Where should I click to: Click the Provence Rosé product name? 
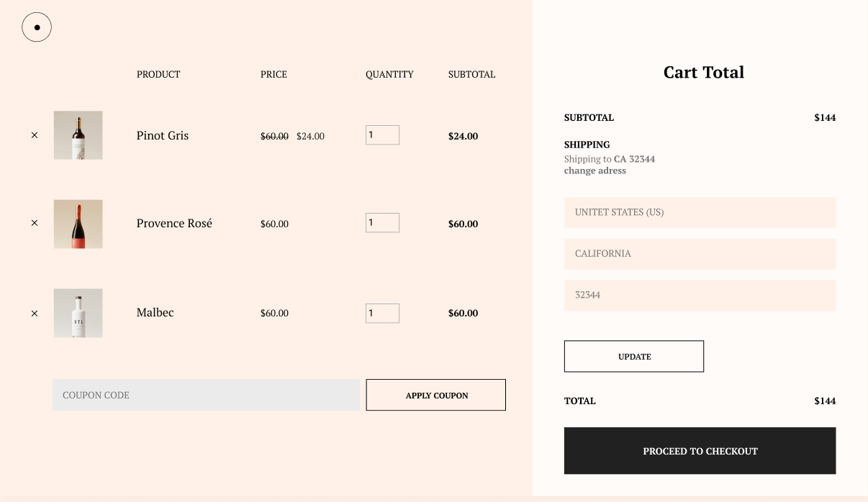point(174,223)
